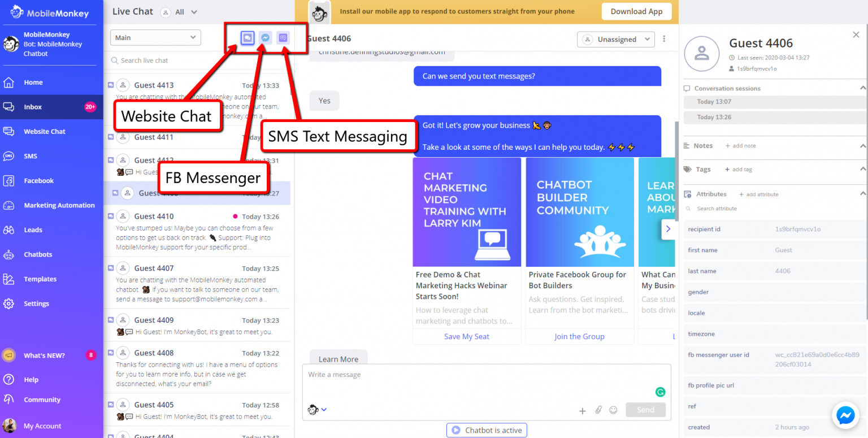The width and height of the screenshot is (868, 438).
Task: Open Templates from the left sidebar
Action: [40, 279]
